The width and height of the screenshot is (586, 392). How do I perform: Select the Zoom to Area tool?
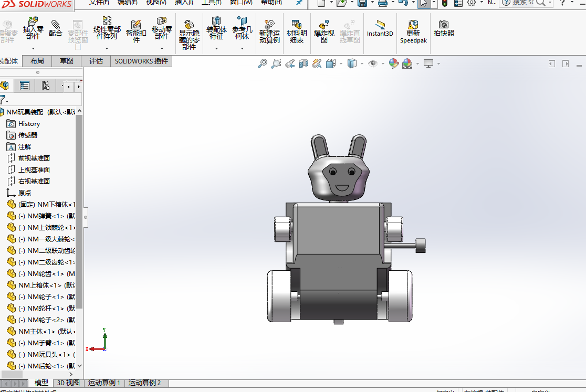tap(276, 64)
